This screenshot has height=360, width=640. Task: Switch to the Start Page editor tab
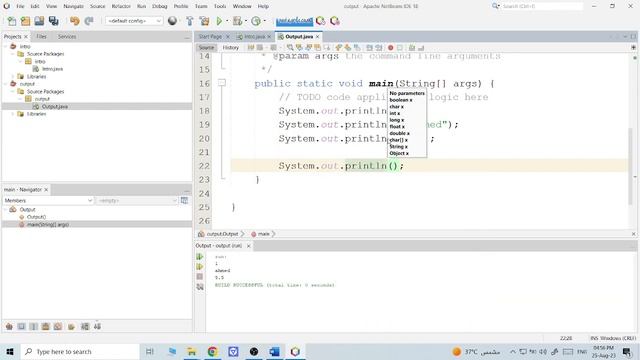click(x=210, y=36)
